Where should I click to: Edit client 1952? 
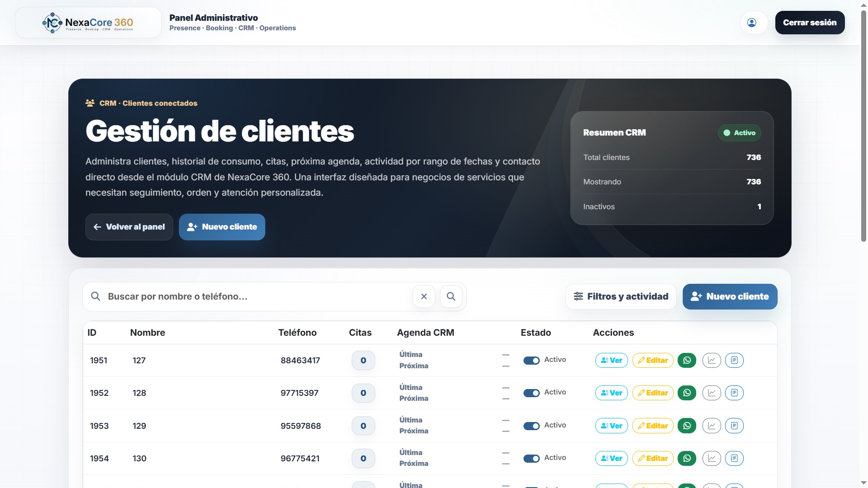pyautogui.click(x=653, y=393)
